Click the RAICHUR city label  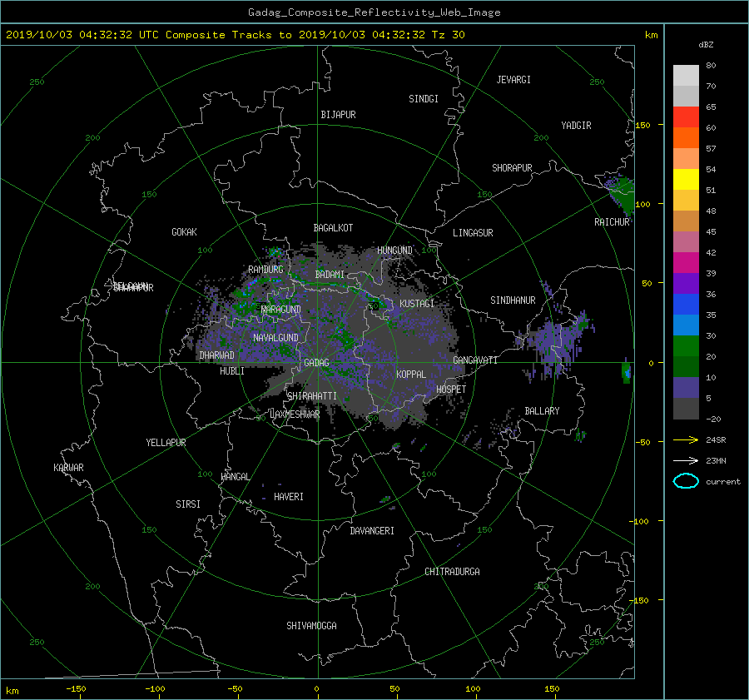tap(612, 222)
